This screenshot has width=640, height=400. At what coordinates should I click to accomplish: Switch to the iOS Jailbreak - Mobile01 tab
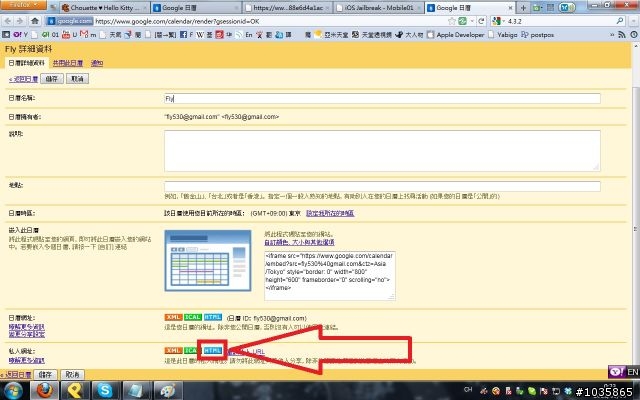(x=378, y=8)
